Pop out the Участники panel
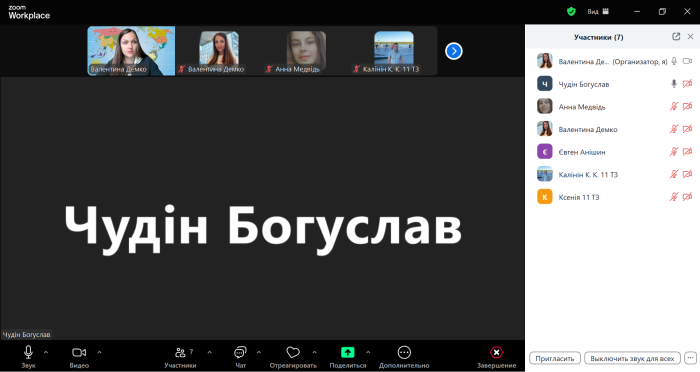Viewport: 700px width, 372px height. (676, 37)
